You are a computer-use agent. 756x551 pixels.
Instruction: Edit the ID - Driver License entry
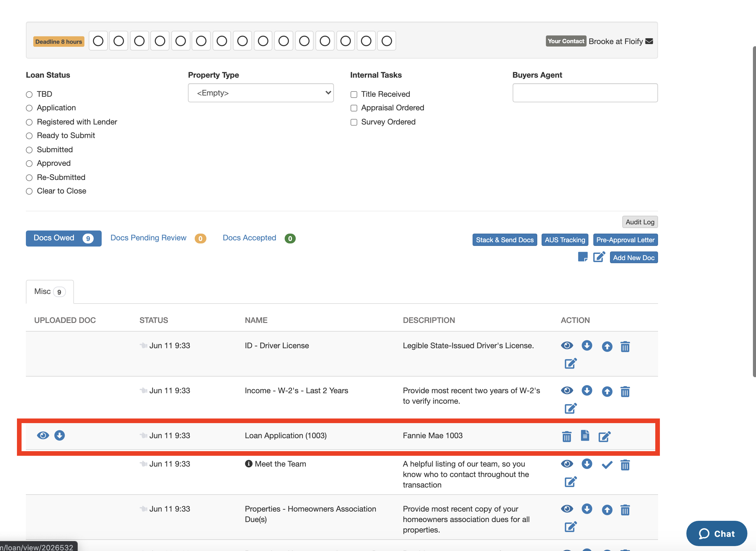click(570, 363)
